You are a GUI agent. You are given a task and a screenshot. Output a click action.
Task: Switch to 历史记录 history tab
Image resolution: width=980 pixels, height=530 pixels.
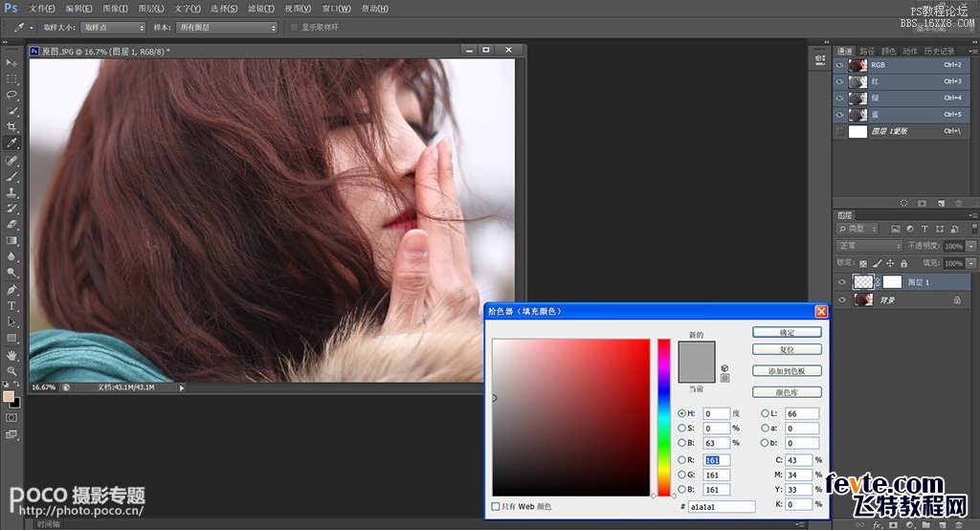(940, 52)
